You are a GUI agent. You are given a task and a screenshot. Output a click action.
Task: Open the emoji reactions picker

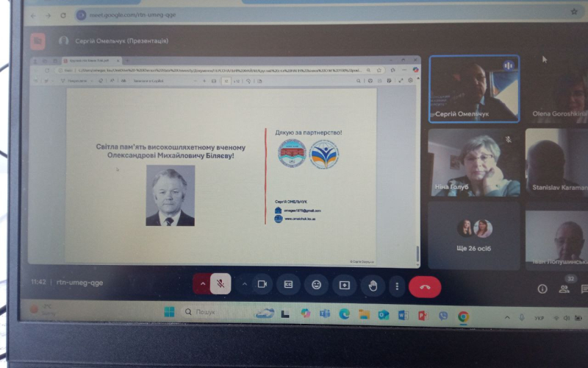pyautogui.click(x=316, y=285)
